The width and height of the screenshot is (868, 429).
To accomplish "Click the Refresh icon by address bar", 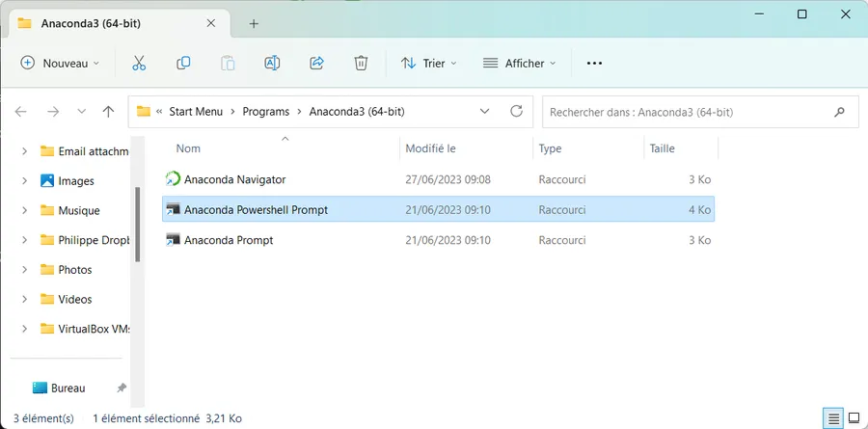I will (516, 111).
